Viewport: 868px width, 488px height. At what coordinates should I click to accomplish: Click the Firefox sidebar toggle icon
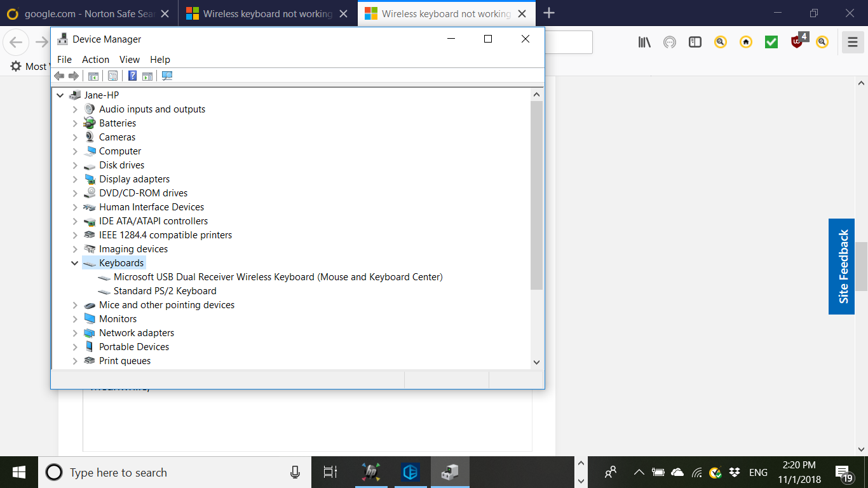[695, 43]
